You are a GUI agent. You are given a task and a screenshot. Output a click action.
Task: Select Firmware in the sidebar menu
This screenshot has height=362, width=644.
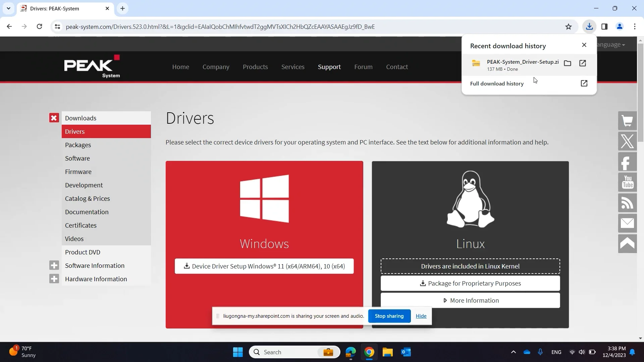pyautogui.click(x=78, y=172)
